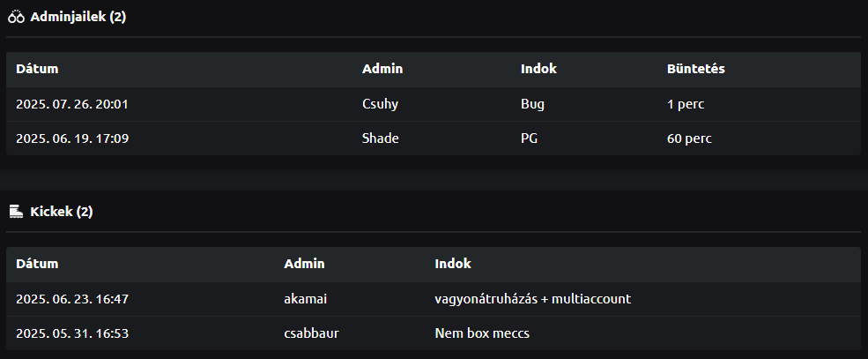Click admin name Csuhy
Screen dimensions: 868x359
[x=381, y=104]
